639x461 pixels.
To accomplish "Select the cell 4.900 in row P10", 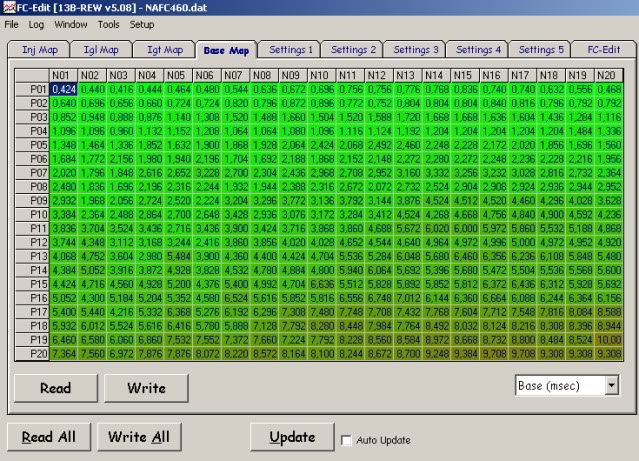I will pos(551,214).
